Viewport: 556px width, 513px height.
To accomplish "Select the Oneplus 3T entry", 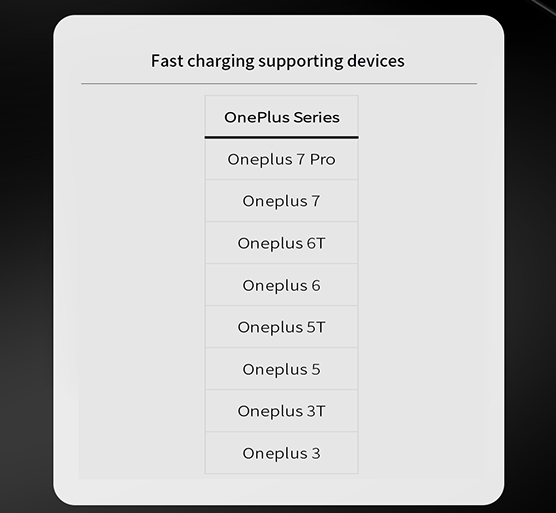I will coord(282,411).
